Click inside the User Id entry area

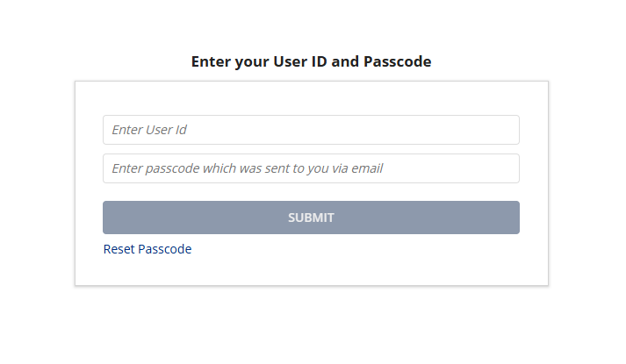[x=311, y=130]
